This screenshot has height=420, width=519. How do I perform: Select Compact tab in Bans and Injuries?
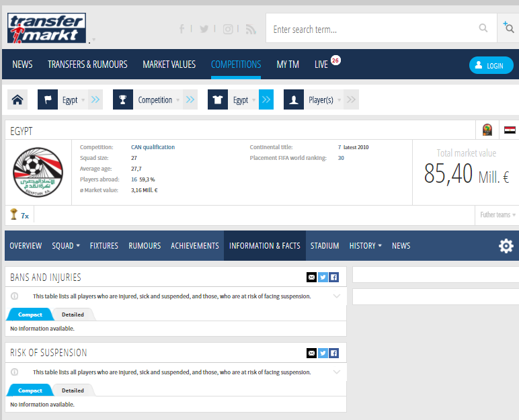[30, 314]
